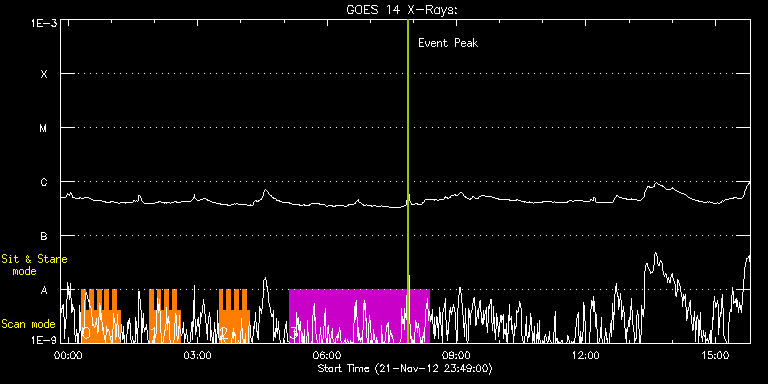Click the M flare class axis label
Screen dimensions: 768x384
coord(44,128)
